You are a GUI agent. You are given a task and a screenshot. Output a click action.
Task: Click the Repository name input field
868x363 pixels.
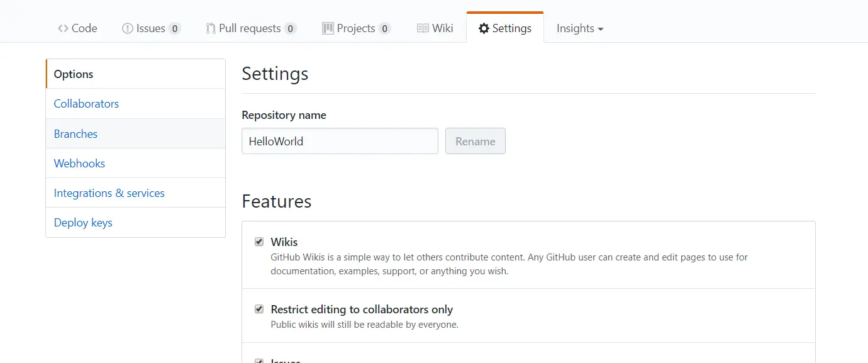340,141
